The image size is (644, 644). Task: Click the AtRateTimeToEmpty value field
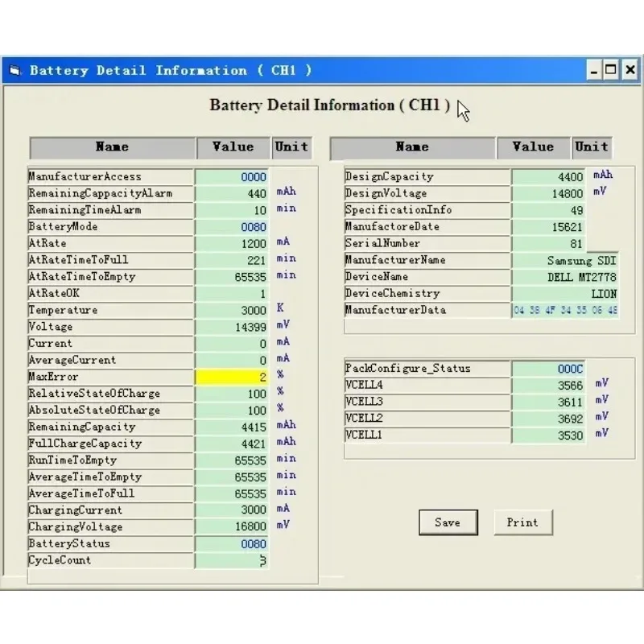[x=232, y=277]
